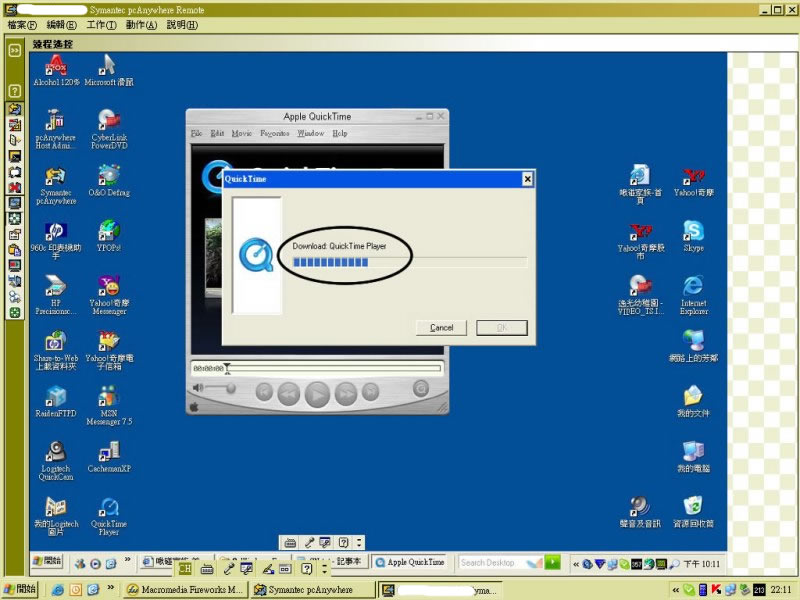Expand the remote system tray chevron

coord(576,564)
